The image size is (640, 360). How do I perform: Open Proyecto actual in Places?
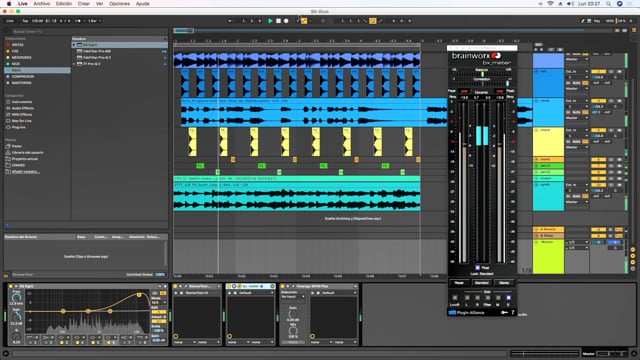tap(24, 159)
